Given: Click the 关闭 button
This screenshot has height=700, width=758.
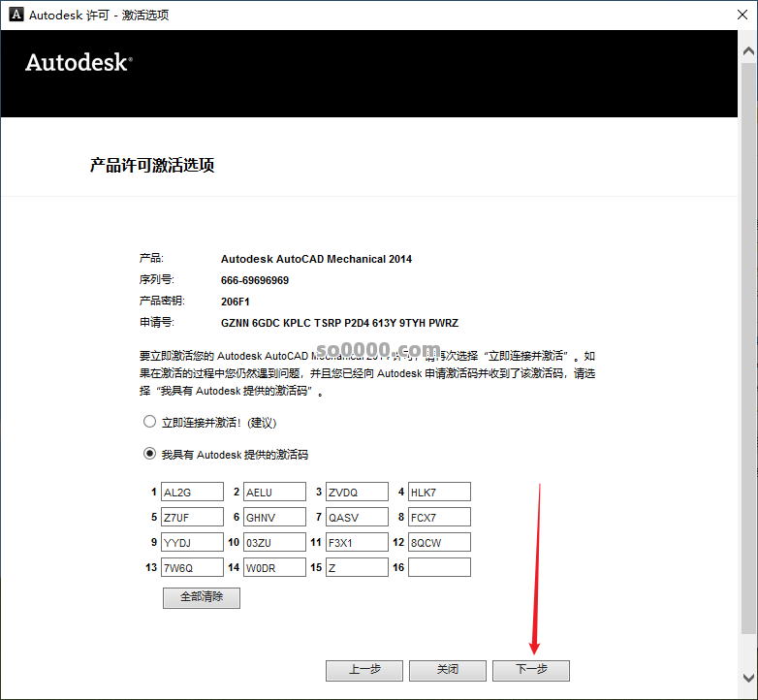Looking at the screenshot, I should click(448, 671).
